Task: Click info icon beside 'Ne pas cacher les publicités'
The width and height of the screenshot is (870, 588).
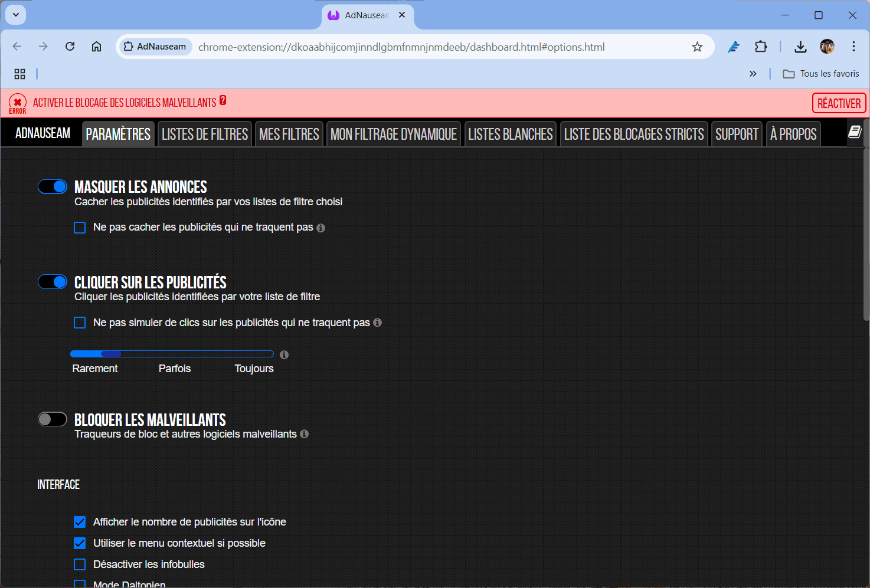Action: (320, 228)
